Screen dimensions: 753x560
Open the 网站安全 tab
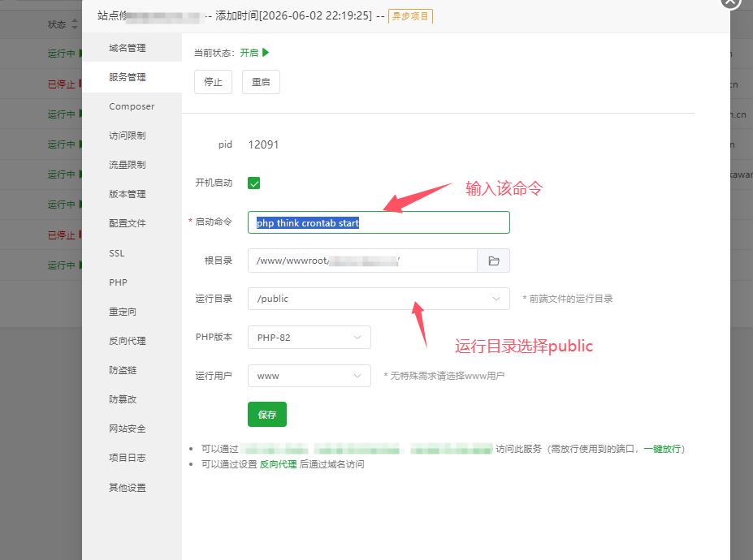(x=128, y=429)
